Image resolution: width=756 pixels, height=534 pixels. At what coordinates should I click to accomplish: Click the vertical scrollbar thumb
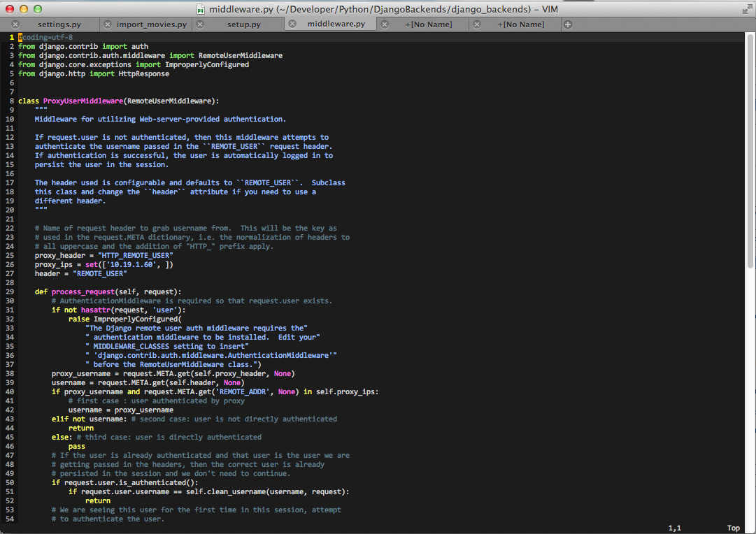click(751, 150)
